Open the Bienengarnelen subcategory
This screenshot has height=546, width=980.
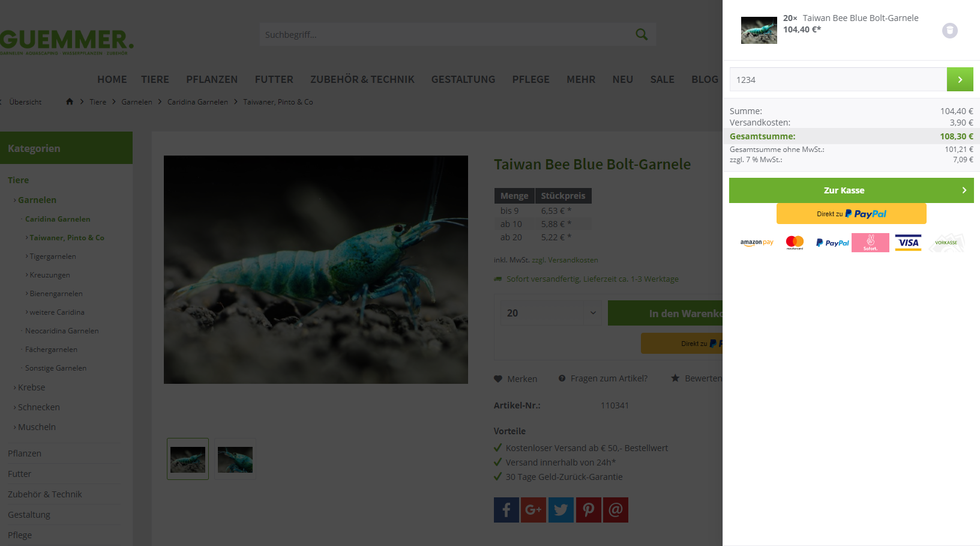pyautogui.click(x=56, y=294)
